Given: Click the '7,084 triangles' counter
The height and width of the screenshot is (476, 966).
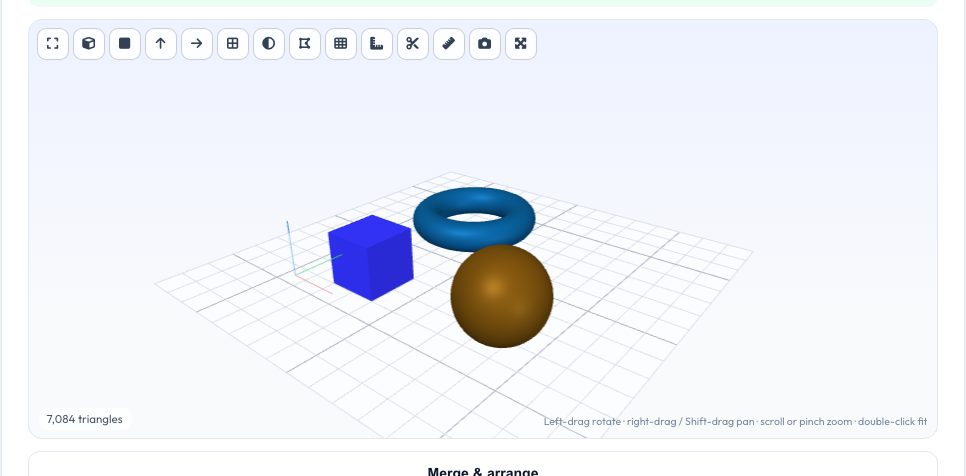Looking at the screenshot, I should click(x=84, y=419).
